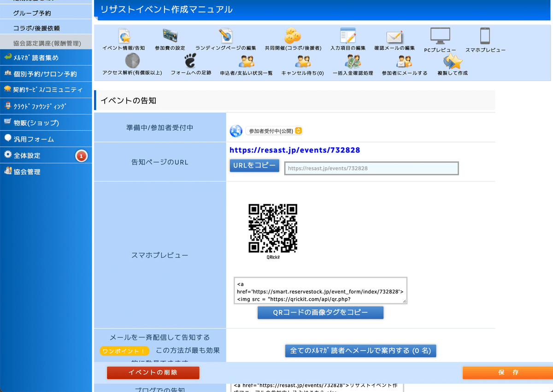The height and width of the screenshot is (392, 553).
Task: Select 契約サービス/コミュニティ in sidebar
Action: coord(46,90)
